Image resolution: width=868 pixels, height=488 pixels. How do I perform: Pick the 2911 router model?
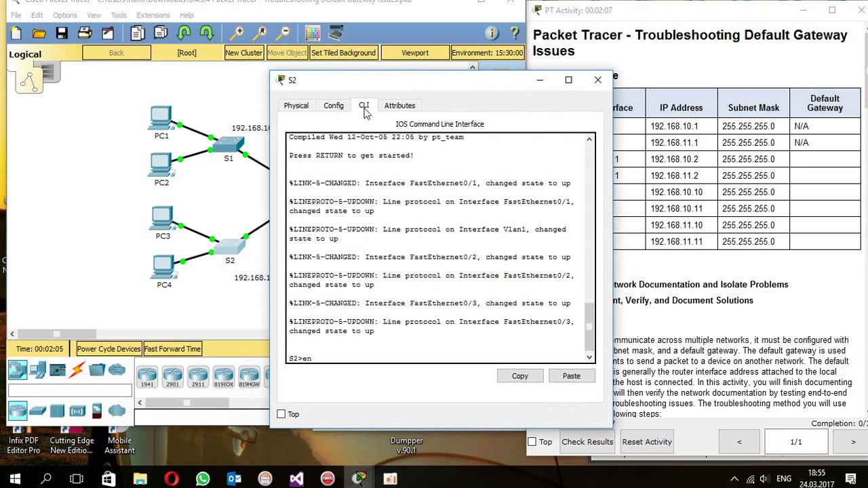tap(198, 377)
